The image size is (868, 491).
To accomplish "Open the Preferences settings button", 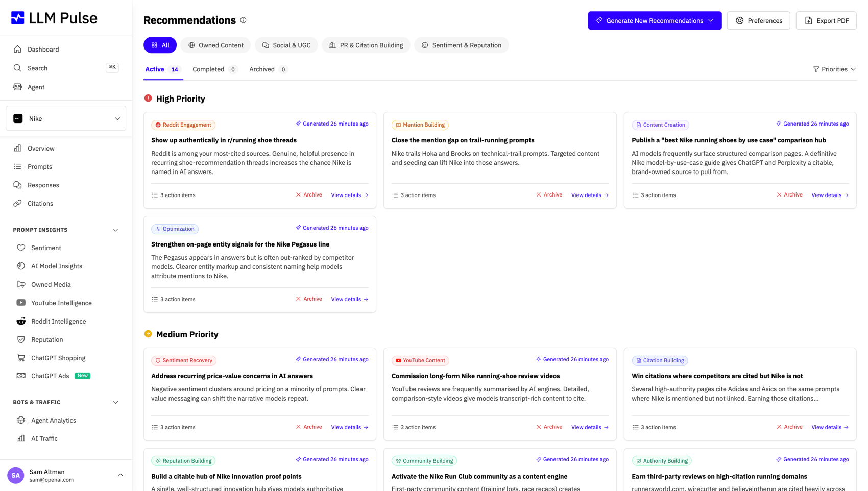I will click(758, 20).
